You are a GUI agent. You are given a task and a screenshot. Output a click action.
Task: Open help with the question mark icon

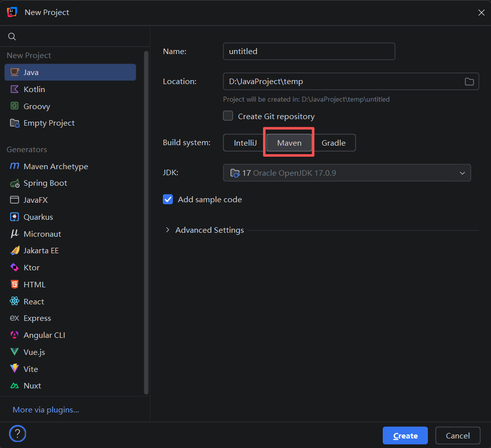pyautogui.click(x=18, y=434)
